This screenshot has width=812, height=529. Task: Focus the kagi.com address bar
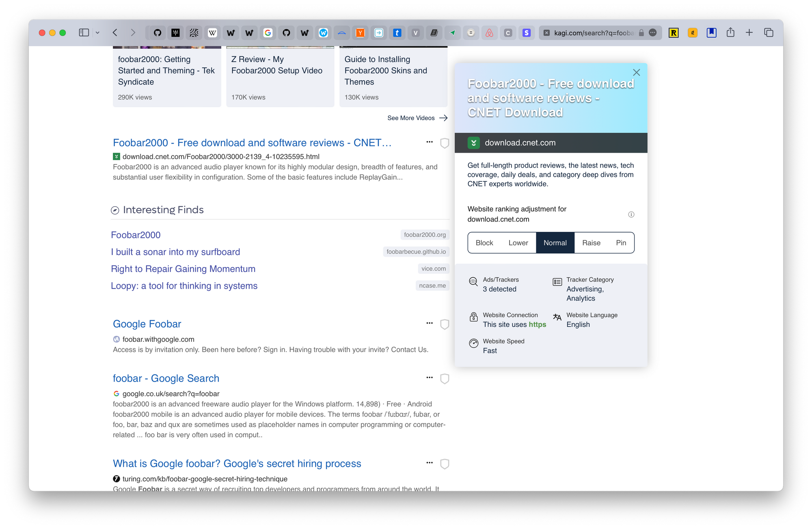pos(594,33)
